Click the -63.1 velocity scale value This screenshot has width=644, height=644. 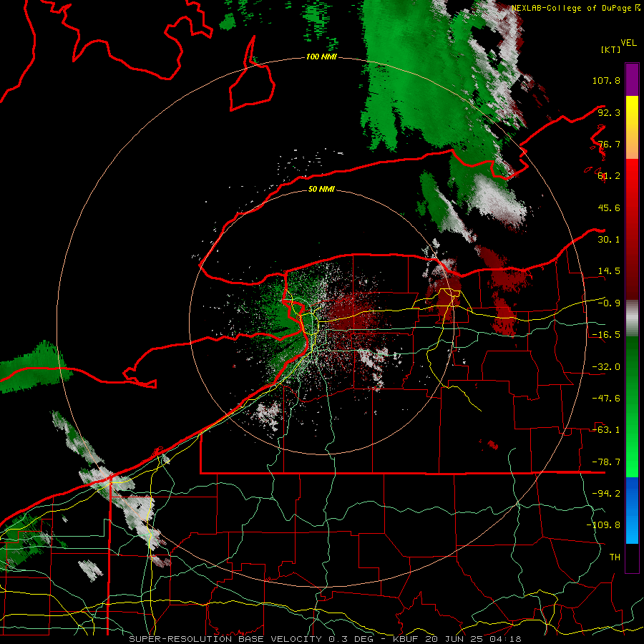pos(606,430)
